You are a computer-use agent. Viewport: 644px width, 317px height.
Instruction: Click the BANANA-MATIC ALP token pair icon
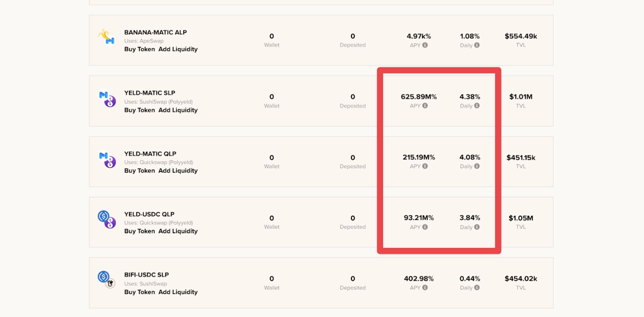click(106, 37)
